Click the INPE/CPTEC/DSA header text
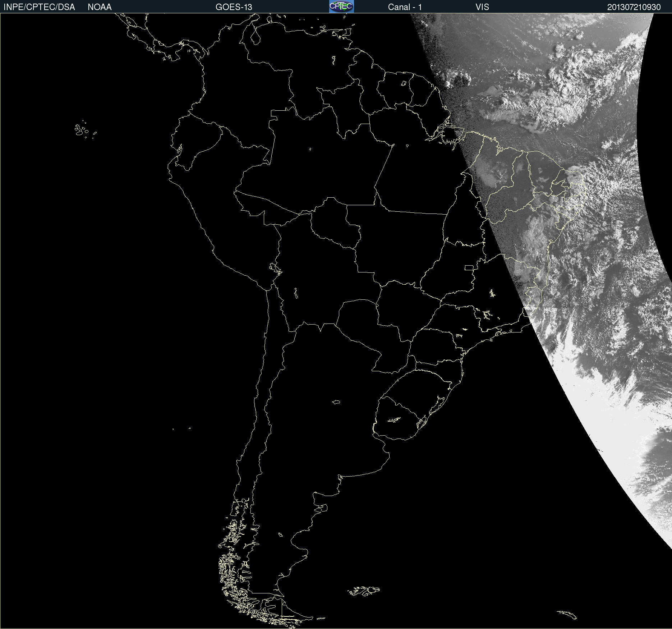The image size is (672, 629). click(x=39, y=7)
